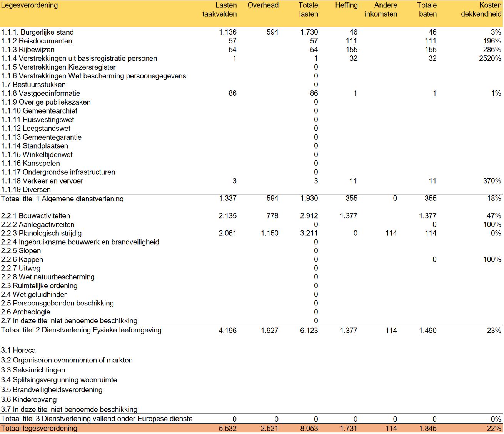
Task: Click '3.2 Organiseren evenementen of markten'
Action: 67,361
